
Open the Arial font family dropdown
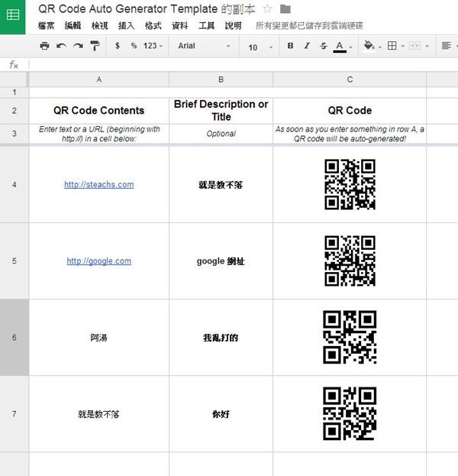pyautogui.click(x=204, y=46)
